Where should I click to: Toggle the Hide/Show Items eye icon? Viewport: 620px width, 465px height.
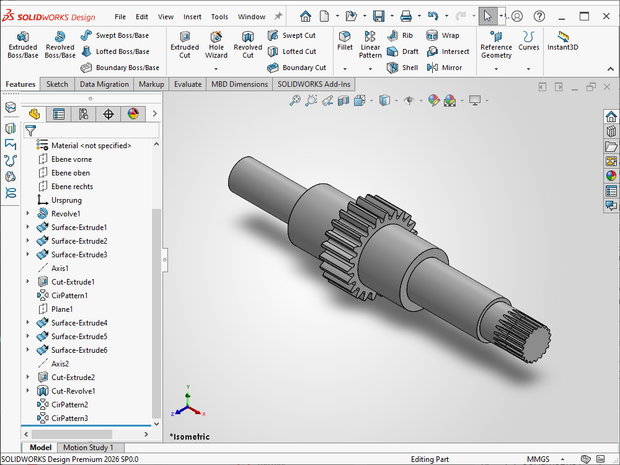[x=410, y=101]
